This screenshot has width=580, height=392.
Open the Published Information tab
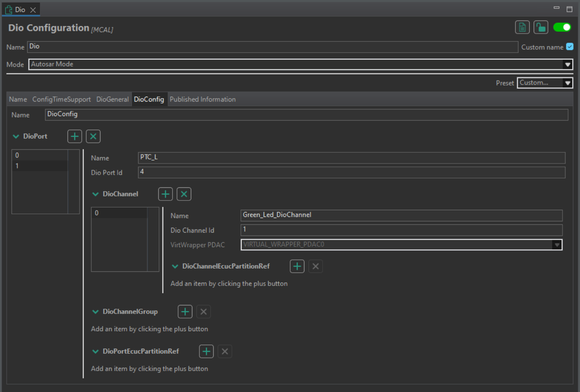tap(202, 99)
